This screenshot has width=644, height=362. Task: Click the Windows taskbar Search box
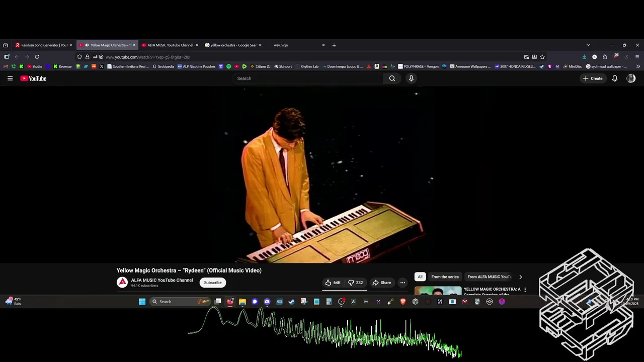(180, 302)
